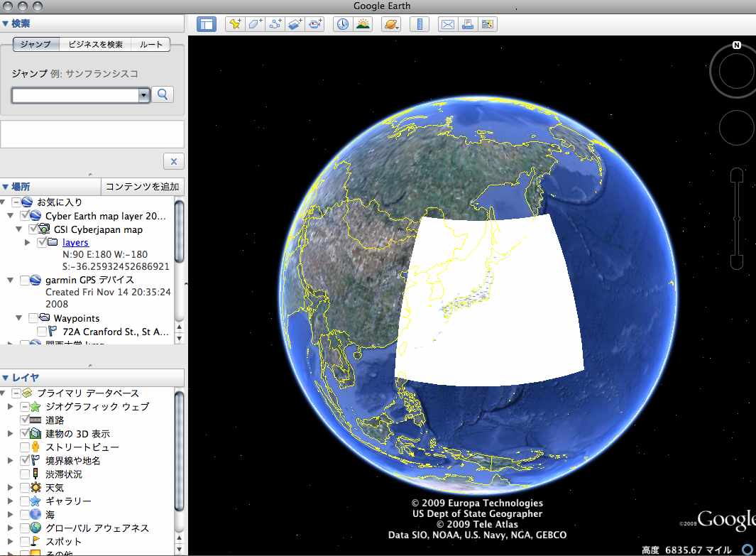Disable the 道路 roads layer checkbox

(25, 420)
